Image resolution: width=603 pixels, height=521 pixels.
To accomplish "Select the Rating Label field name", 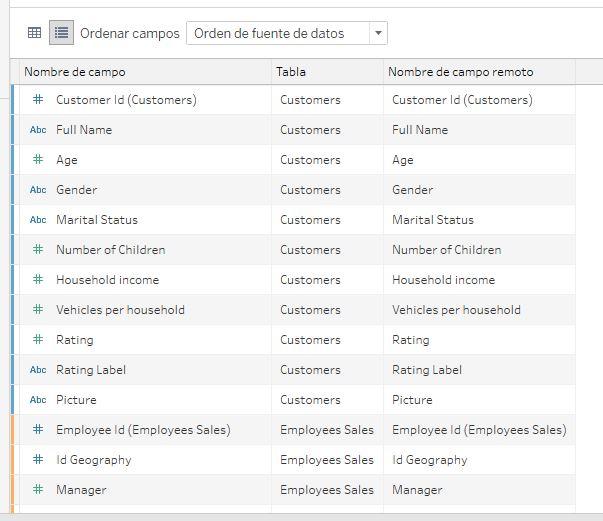I will pos(91,370).
